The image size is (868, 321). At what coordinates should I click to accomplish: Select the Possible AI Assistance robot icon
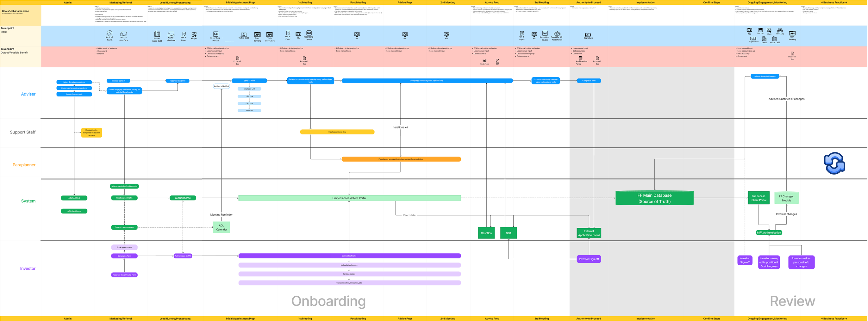(x=557, y=33)
